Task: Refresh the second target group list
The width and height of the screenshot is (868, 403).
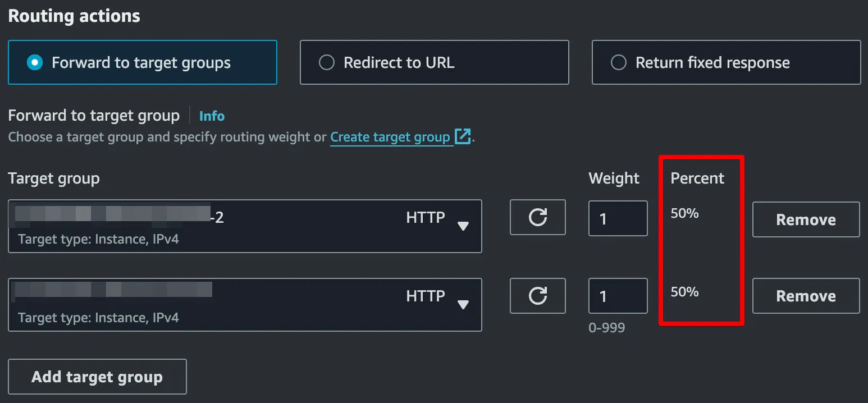Action: [537, 296]
